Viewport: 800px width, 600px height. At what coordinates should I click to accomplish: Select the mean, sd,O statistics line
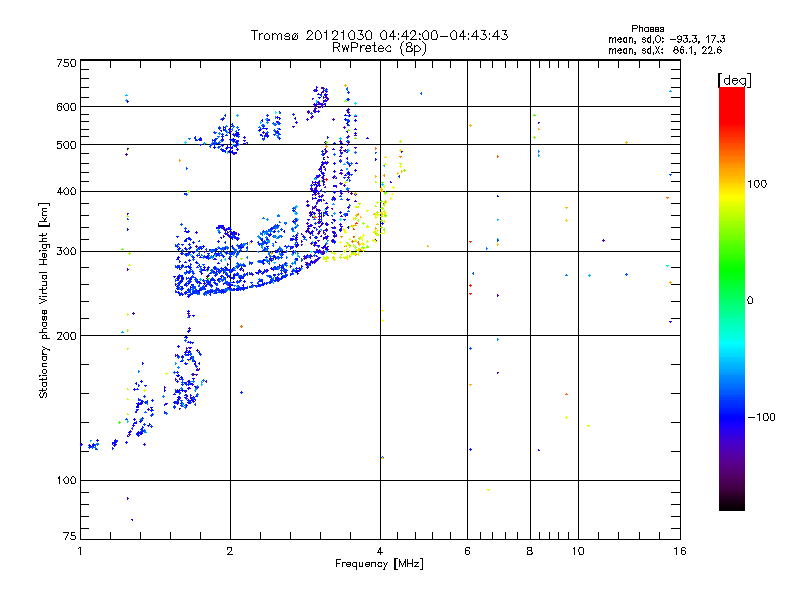point(665,39)
